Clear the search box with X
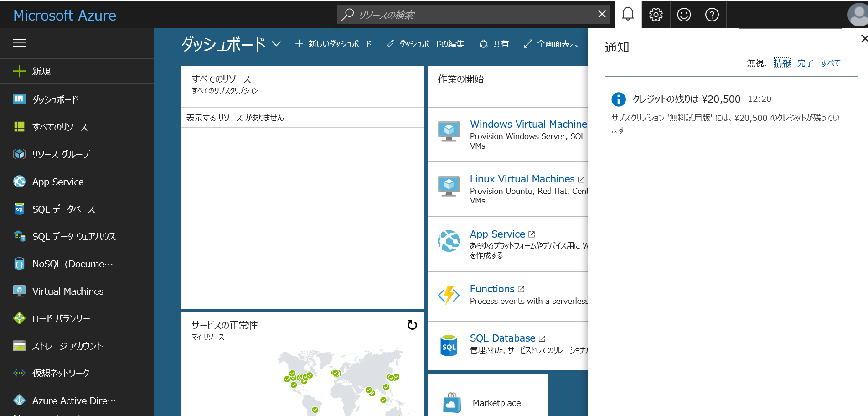The height and width of the screenshot is (416, 868). [602, 14]
